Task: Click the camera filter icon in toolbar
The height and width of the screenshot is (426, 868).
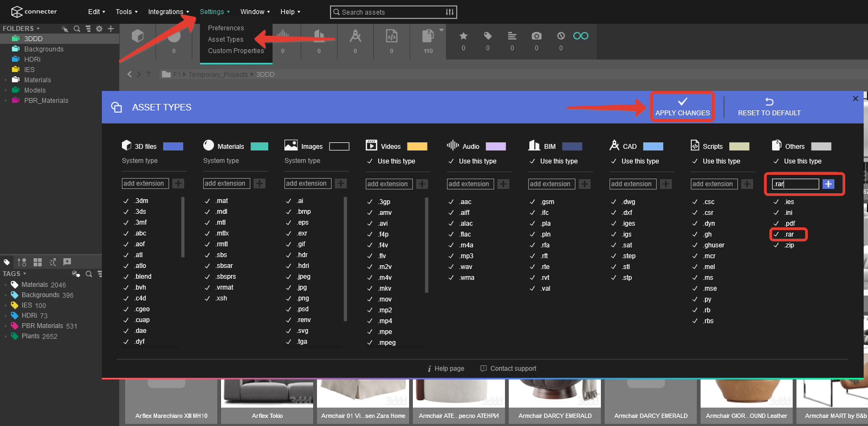Action: pos(536,36)
